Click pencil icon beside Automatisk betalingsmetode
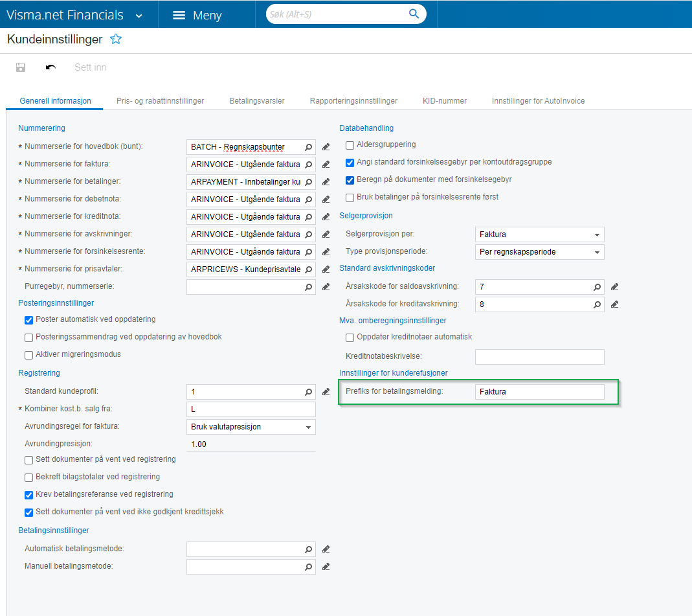Image resolution: width=692 pixels, height=616 pixels. (326, 549)
